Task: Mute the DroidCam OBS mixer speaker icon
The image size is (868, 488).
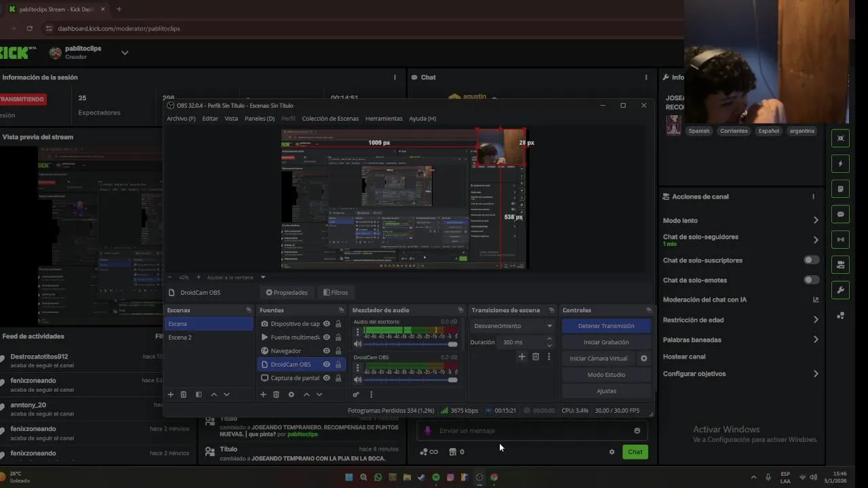Action: coord(358,380)
